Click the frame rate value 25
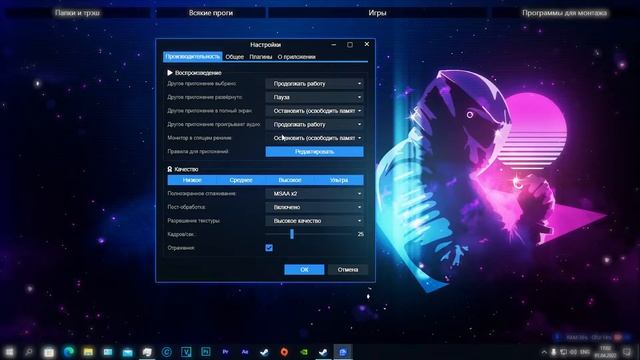 click(x=360, y=234)
